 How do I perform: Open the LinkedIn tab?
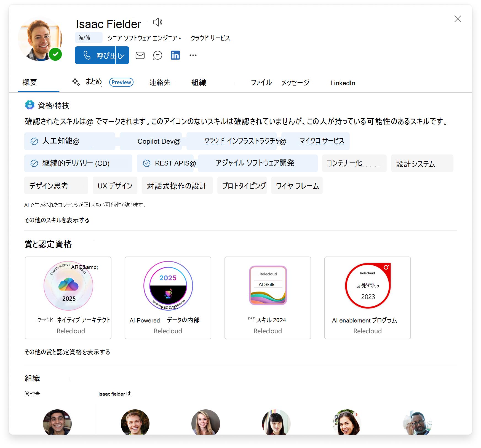[x=343, y=83]
